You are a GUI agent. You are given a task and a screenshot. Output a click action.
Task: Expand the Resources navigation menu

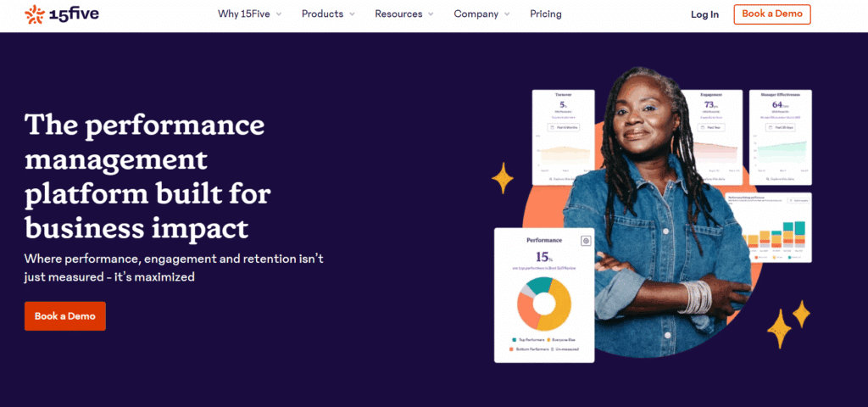click(403, 14)
